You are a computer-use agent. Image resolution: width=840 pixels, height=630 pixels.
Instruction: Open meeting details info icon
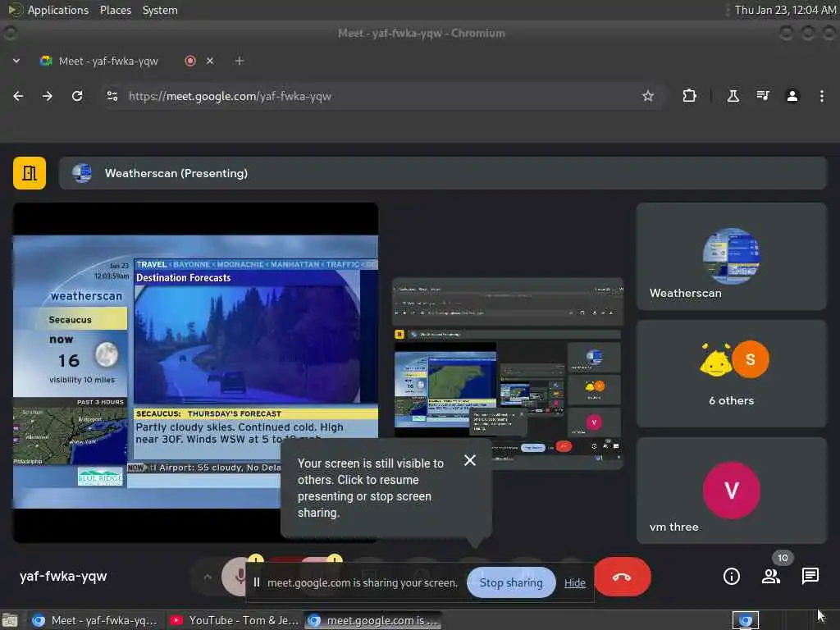731,577
